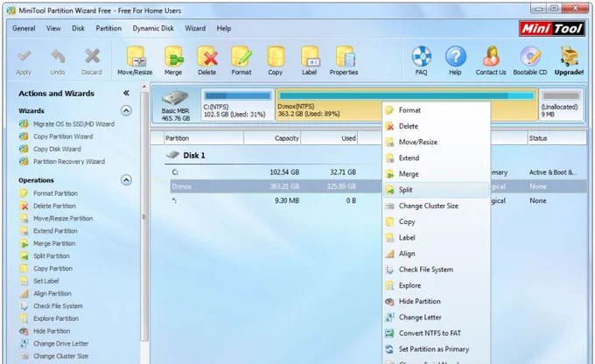This screenshot has width=595, height=364.
Task: Collapse the Actions and Wizards panel
Action: tap(126, 93)
